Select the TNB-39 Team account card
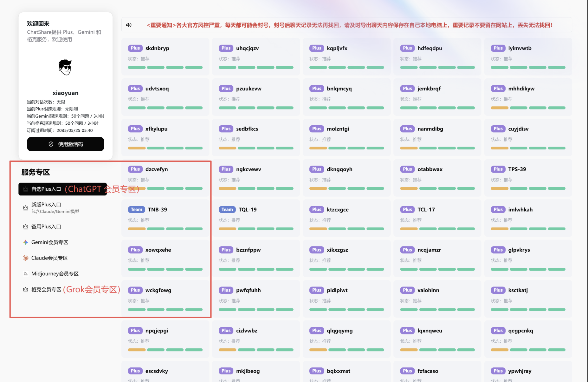588x382 pixels. click(165, 218)
